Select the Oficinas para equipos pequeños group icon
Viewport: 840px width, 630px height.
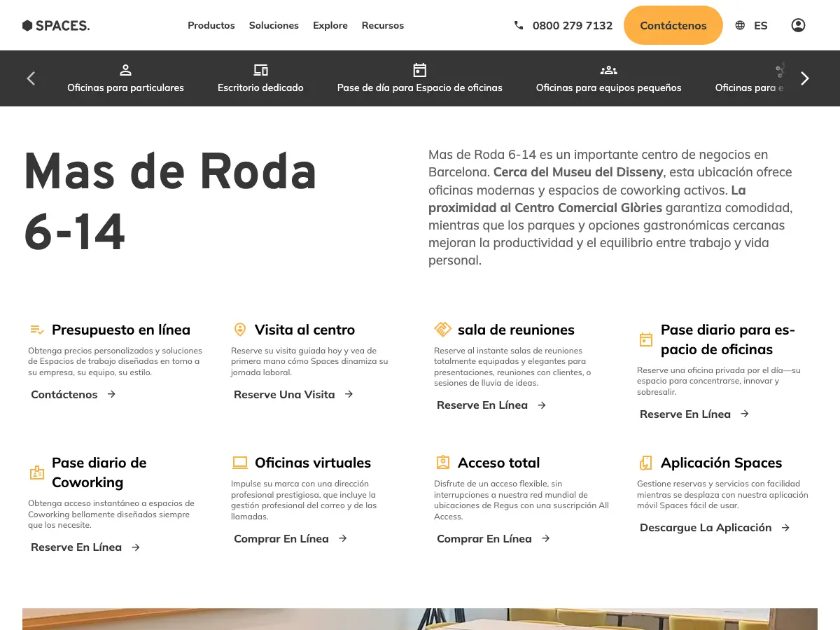tap(609, 70)
